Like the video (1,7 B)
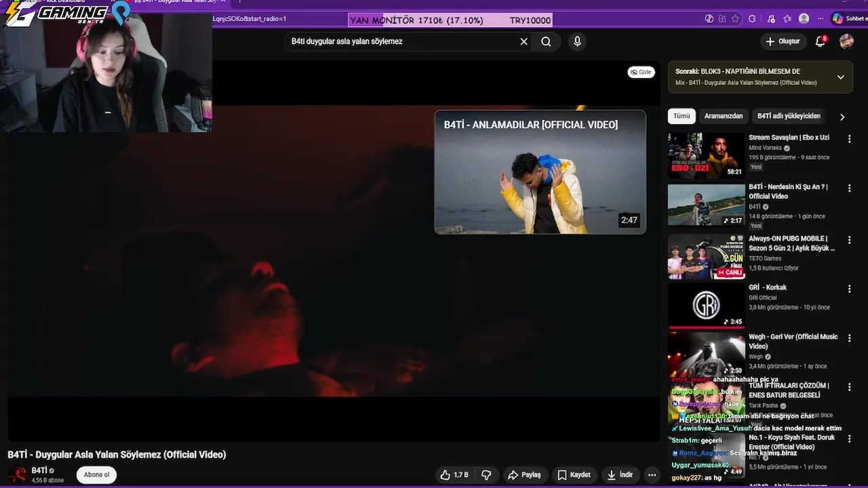This screenshot has width=868, height=488. coord(454,475)
